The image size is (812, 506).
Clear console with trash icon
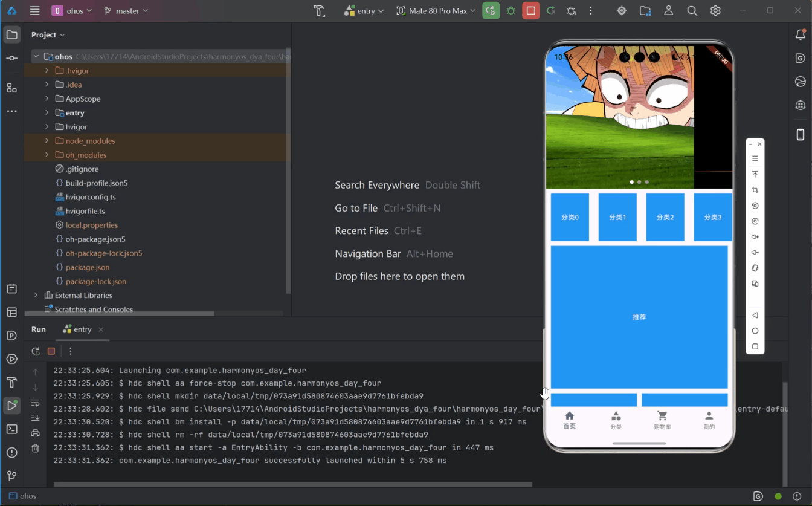coord(35,448)
